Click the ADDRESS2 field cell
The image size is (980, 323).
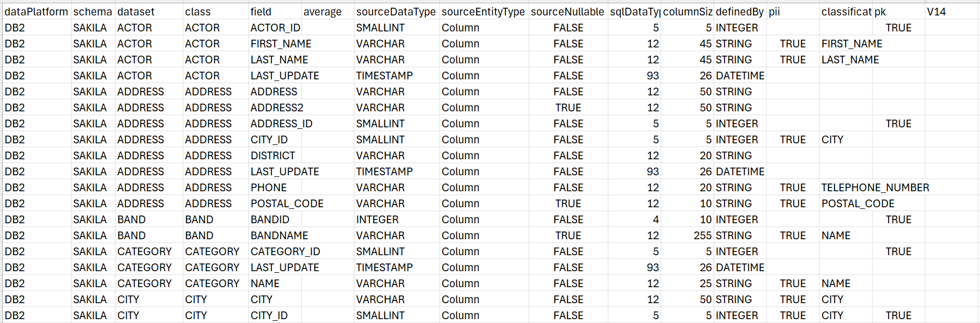(276, 107)
